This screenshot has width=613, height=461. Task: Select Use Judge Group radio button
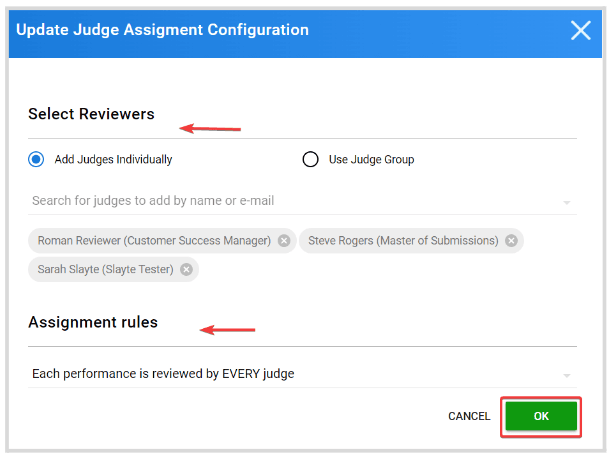pos(310,160)
